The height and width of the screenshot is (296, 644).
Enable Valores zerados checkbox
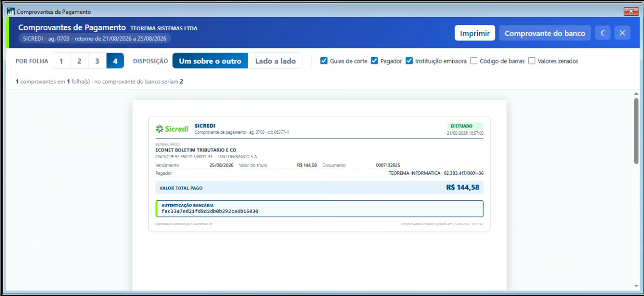tap(532, 61)
